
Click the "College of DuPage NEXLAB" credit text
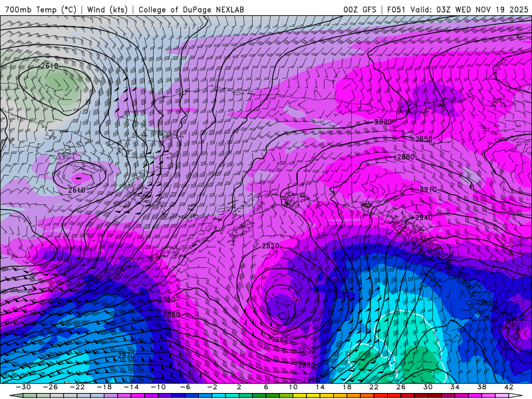[x=191, y=9]
